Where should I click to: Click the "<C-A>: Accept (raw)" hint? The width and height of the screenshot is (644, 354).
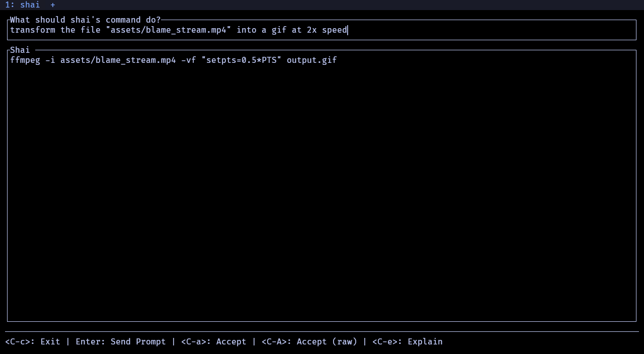coord(309,342)
